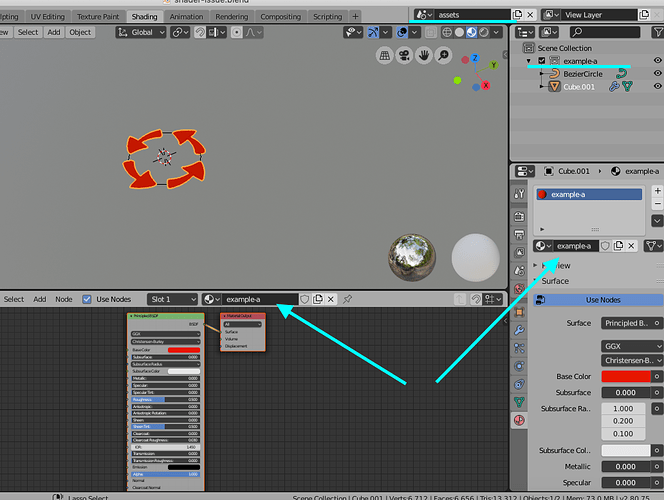This screenshot has height=500, width=664.
Task: Hide Cube.001 with its eye icon
Action: point(657,86)
